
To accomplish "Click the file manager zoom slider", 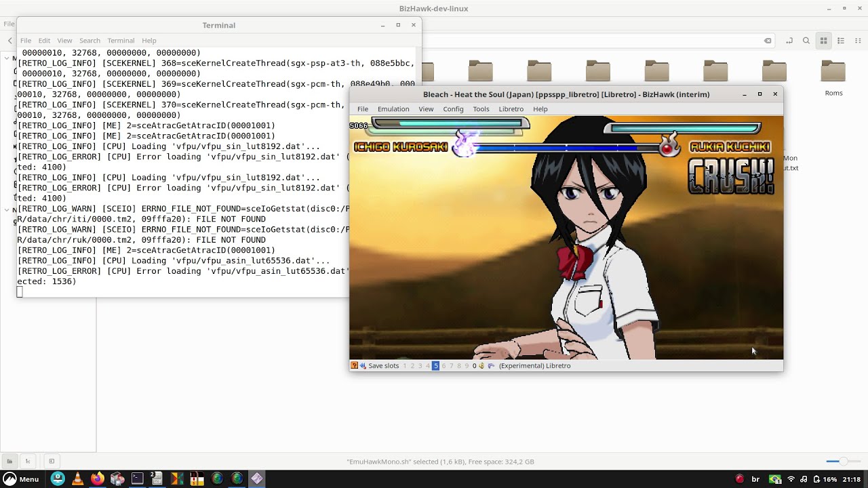I will coord(843,462).
